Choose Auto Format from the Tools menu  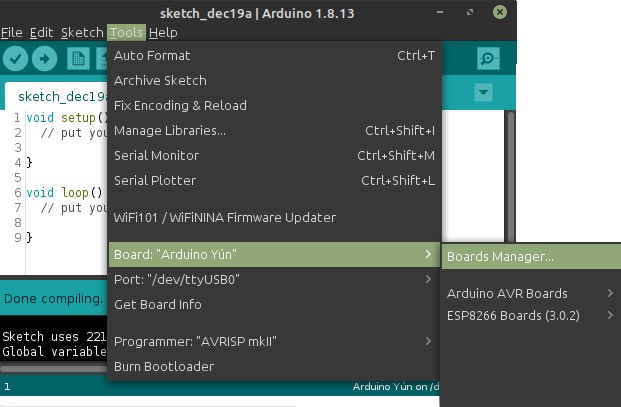pos(152,55)
